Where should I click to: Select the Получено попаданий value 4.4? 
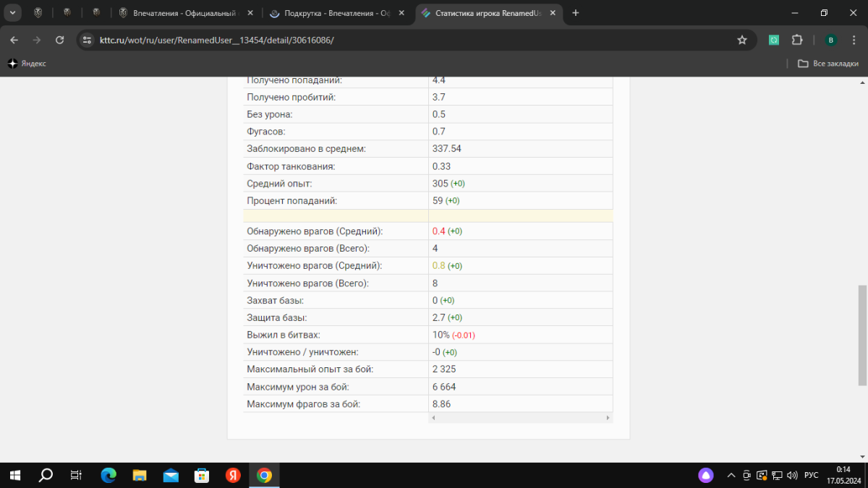coord(439,80)
